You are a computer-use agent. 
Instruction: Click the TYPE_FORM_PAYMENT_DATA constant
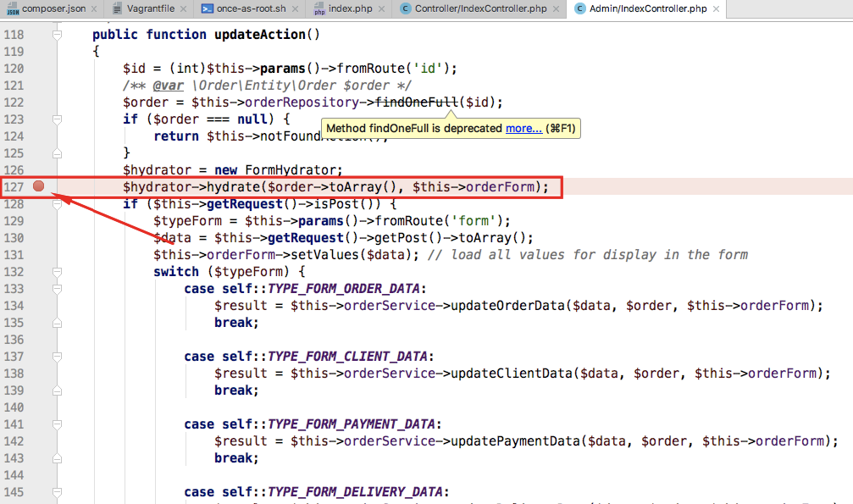[x=352, y=424]
